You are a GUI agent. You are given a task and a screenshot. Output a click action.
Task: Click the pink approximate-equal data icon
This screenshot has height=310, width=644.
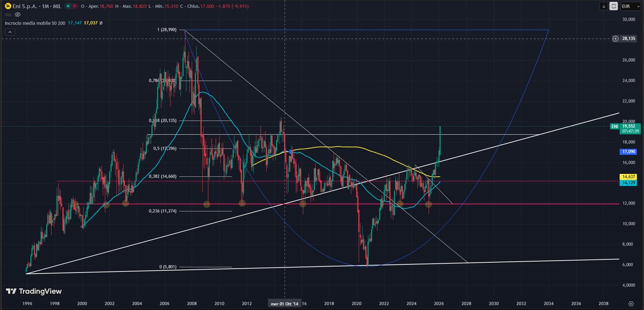pos(75,6)
